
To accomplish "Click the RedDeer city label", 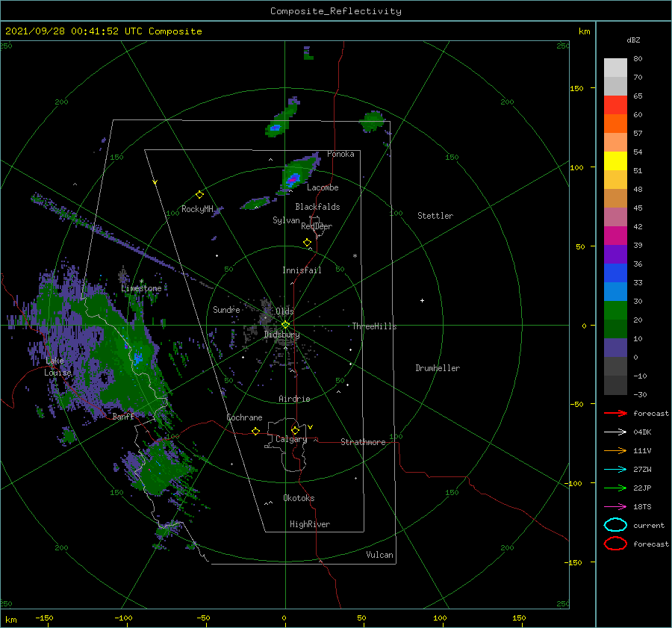I will pos(317,226).
